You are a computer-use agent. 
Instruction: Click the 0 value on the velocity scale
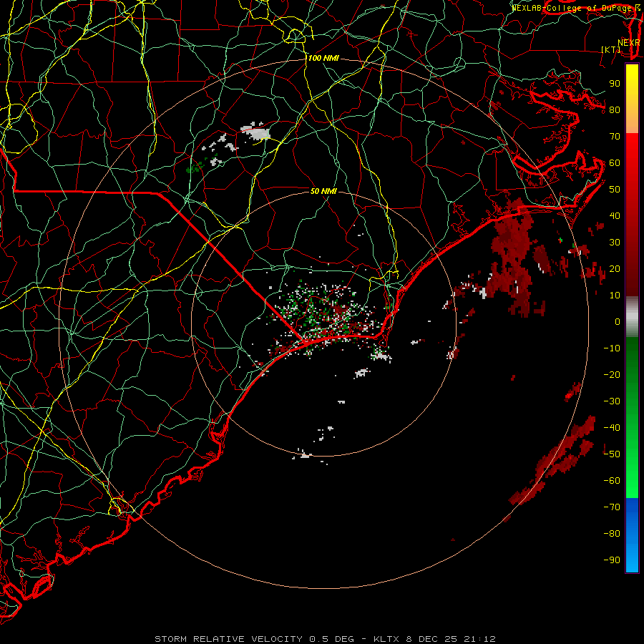pos(618,321)
